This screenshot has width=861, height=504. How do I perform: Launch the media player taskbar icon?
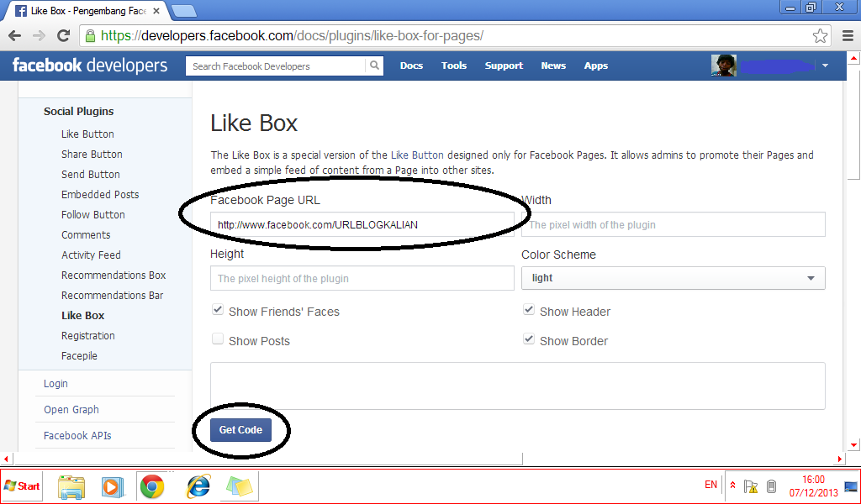pyautogui.click(x=112, y=487)
